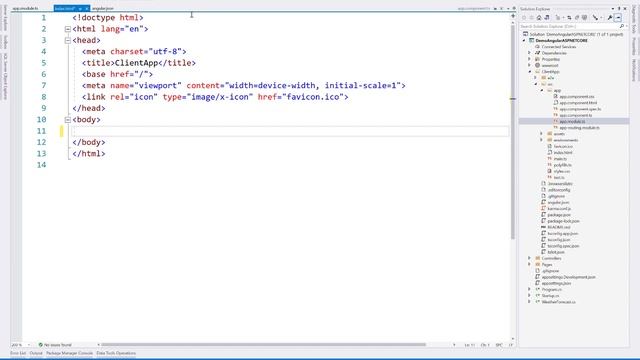
Task: Click the ClientApp title text on line 5
Action: (x=136, y=63)
